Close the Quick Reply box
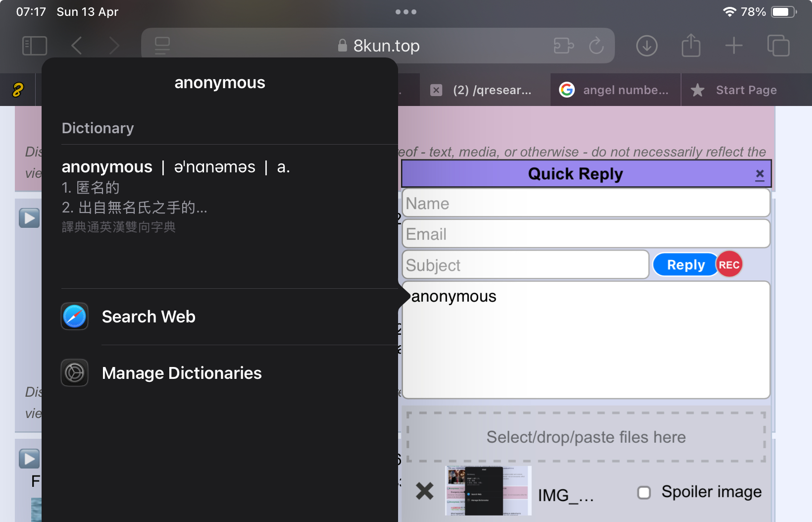This screenshot has height=522, width=812. (x=760, y=174)
